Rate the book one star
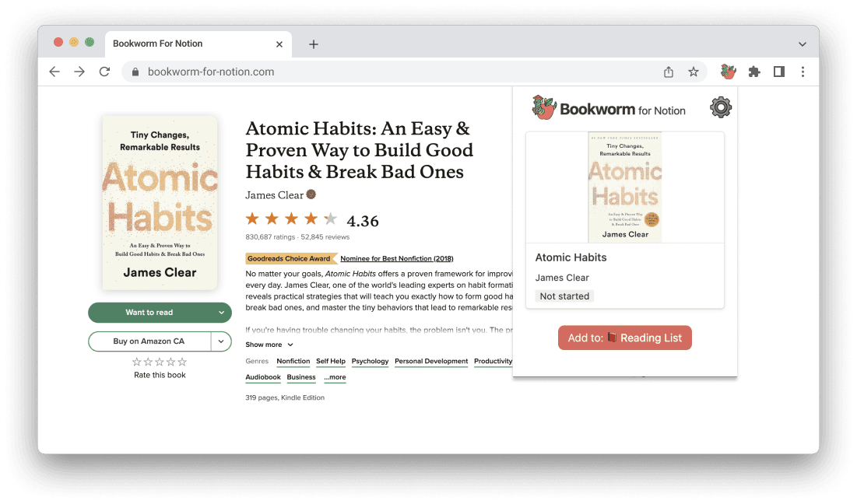The height and width of the screenshot is (504, 857). point(137,362)
